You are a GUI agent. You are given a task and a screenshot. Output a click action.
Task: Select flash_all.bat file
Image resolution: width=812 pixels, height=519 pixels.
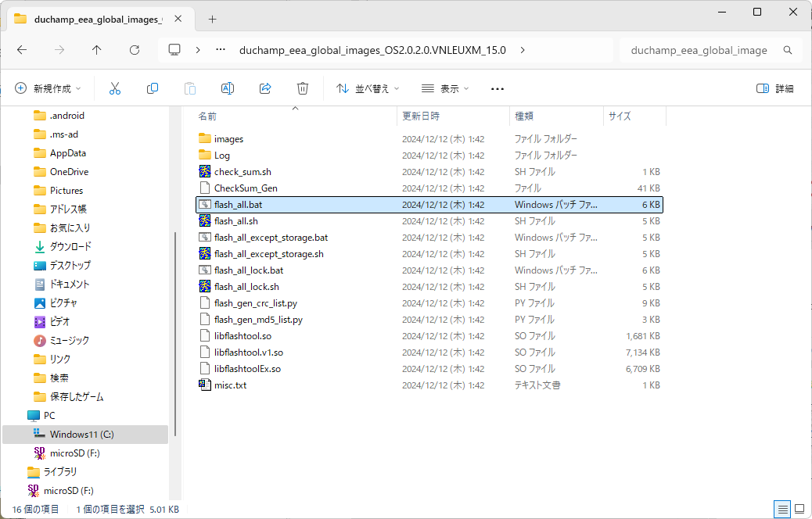pyautogui.click(x=429, y=204)
